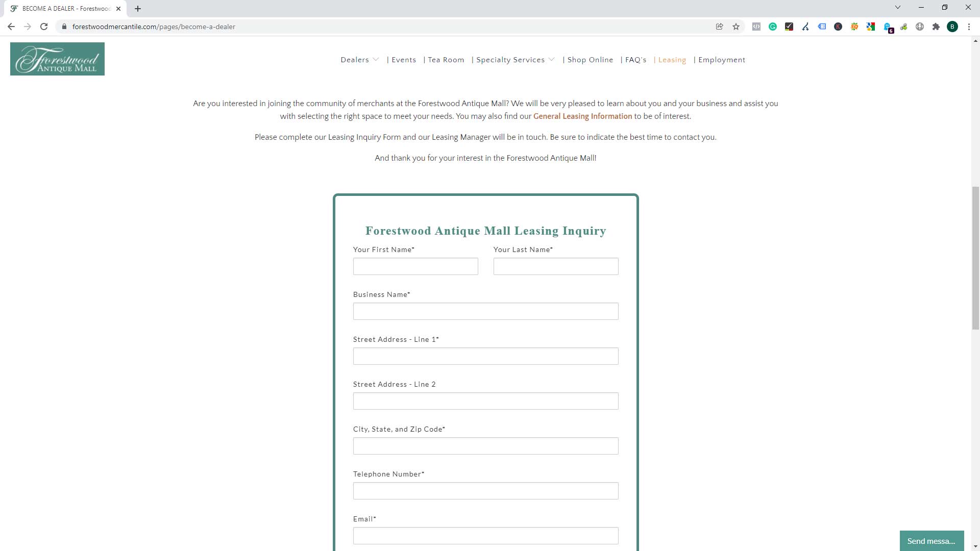Open the gray globe extension
Screen dimensions: 980x551
(920, 27)
